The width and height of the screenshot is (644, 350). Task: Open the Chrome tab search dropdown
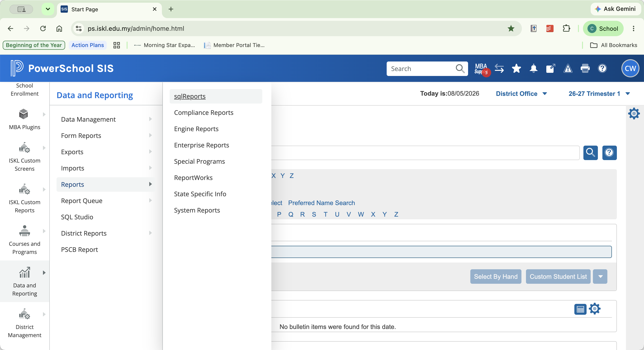pyautogui.click(x=48, y=9)
